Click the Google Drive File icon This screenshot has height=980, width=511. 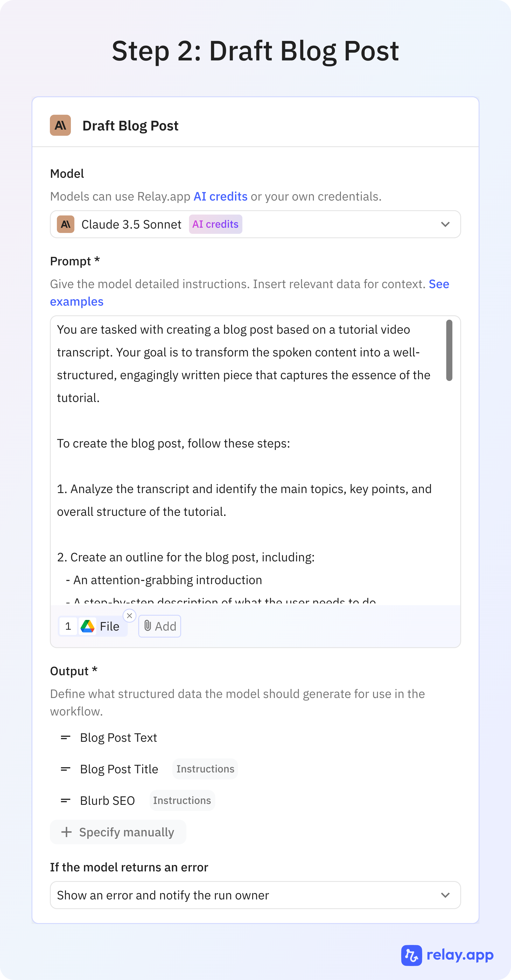click(x=87, y=626)
